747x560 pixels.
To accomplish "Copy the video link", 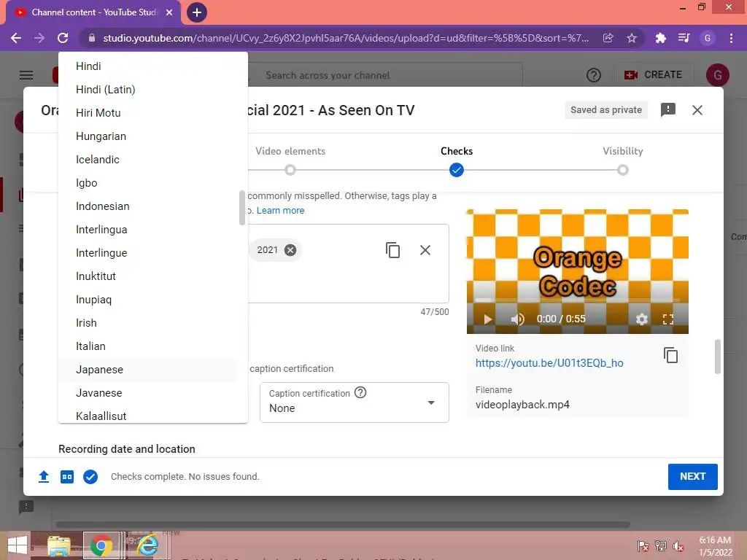I will click(x=670, y=355).
